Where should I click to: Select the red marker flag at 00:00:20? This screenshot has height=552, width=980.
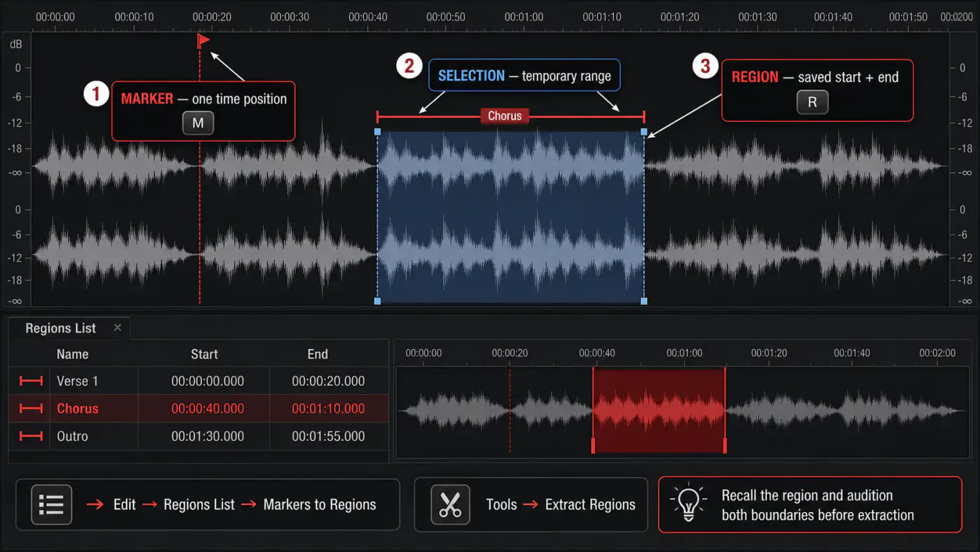[203, 41]
